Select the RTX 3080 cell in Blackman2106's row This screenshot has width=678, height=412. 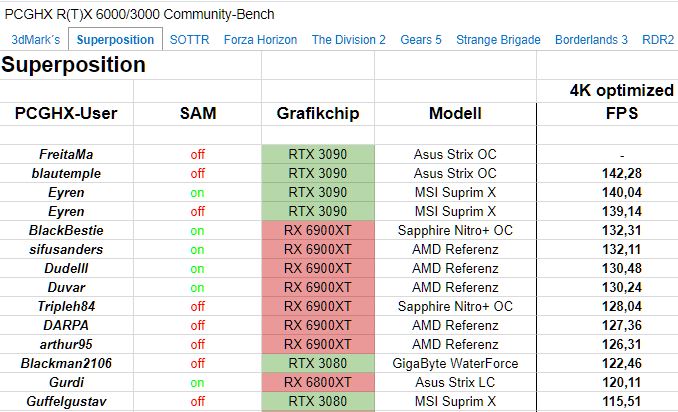(318, 364)
